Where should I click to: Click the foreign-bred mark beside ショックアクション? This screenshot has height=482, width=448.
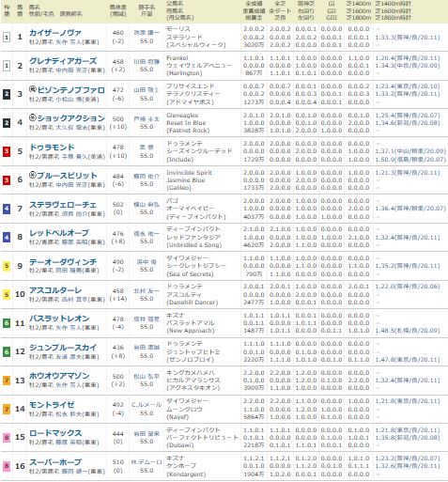tap(33, 117)
